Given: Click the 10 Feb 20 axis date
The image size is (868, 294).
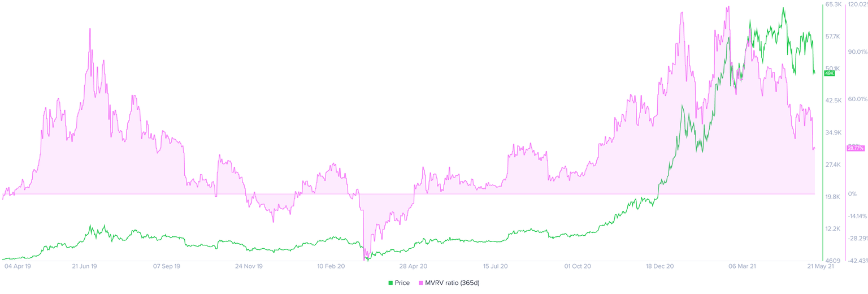Looking at the screenshot, I should (331, 265).
